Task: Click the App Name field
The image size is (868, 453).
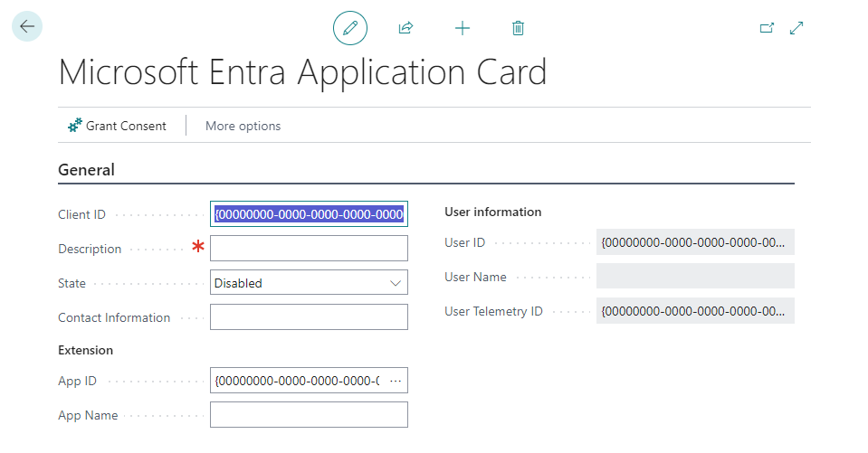Action: [309, 414]
